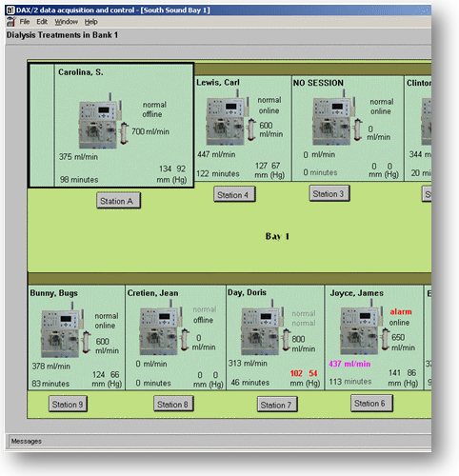Click the Station 4 button
Viewport: 459px width, 476px height.
coord(234,194)
